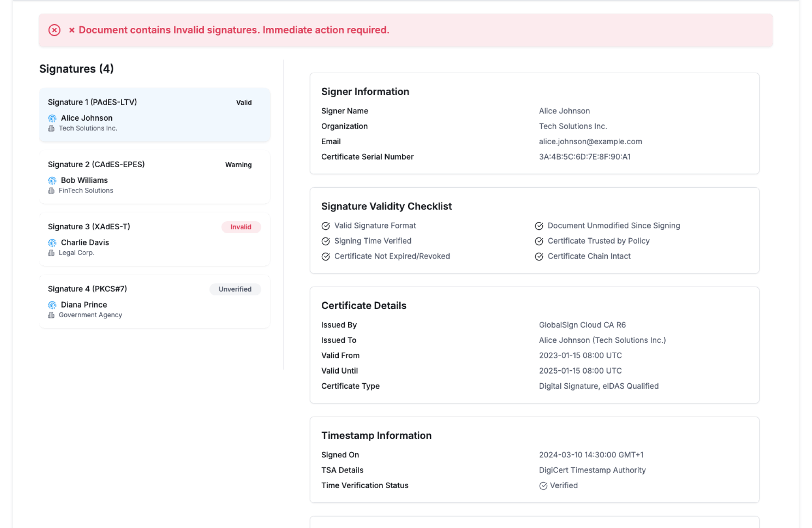
Task: Click Diana Prince's fingerprint icon
Action: point(52,305)
